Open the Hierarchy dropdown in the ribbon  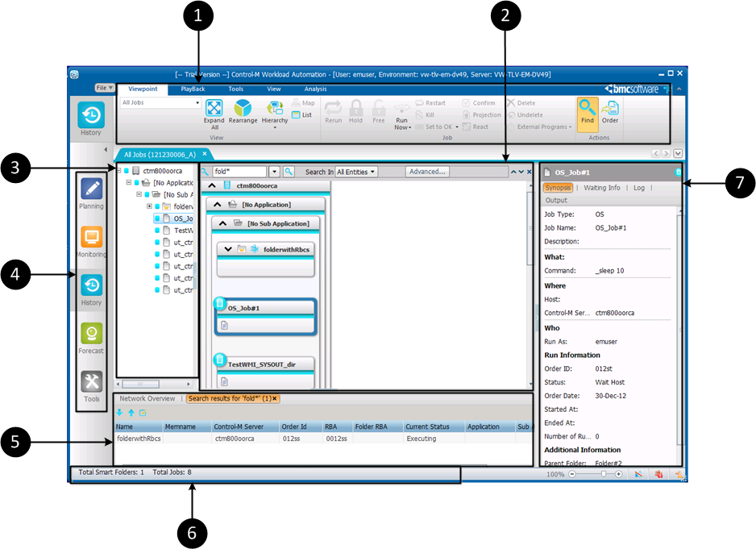click(275, 127)
